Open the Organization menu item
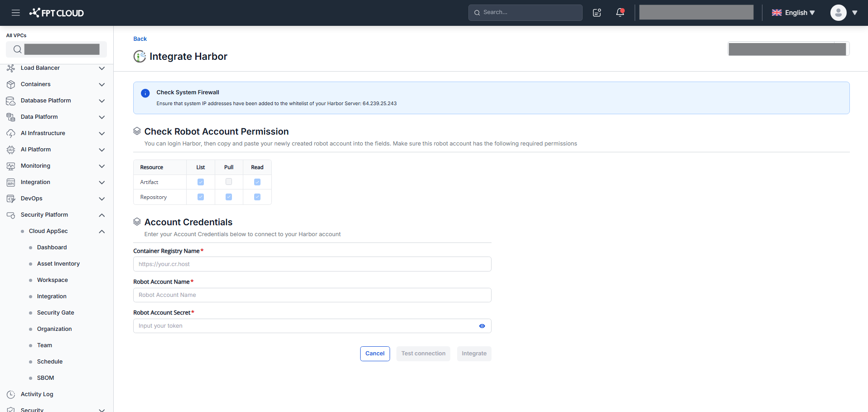The height and width of the screenshot is (412, 868). [x=54, y=329]
